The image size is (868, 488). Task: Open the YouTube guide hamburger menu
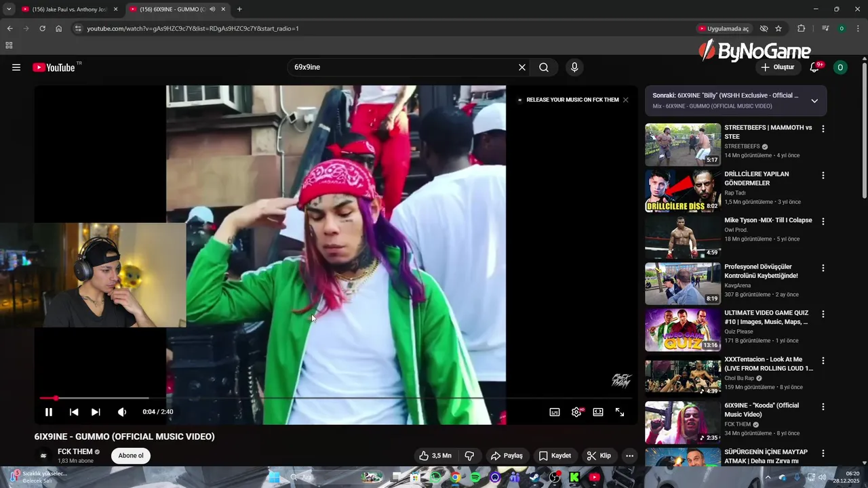16,67
